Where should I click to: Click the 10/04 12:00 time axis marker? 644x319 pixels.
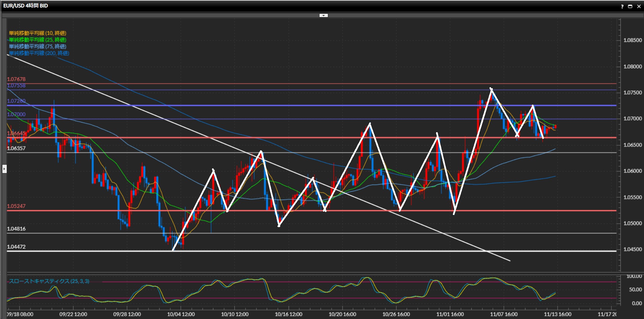[x=181, y=314]
